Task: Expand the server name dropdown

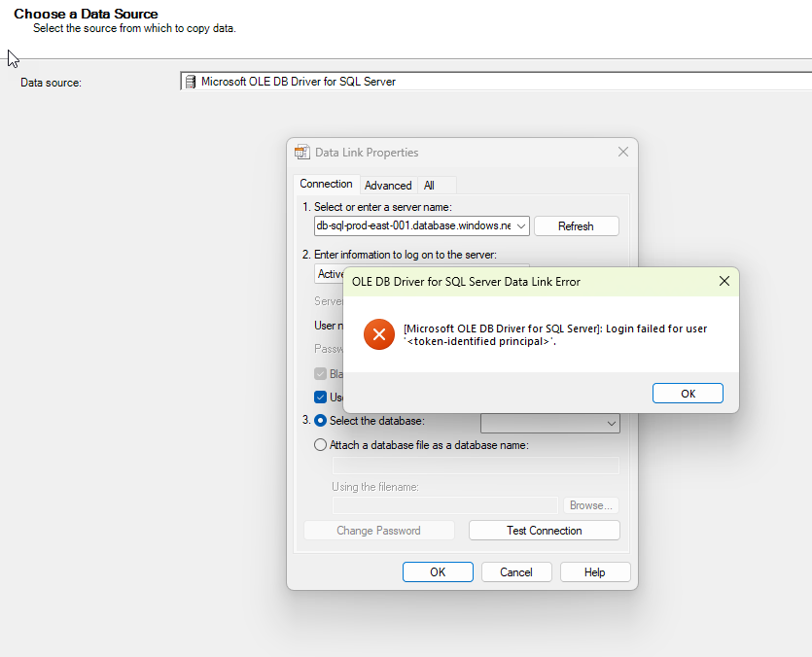Action: pos(521,226)
